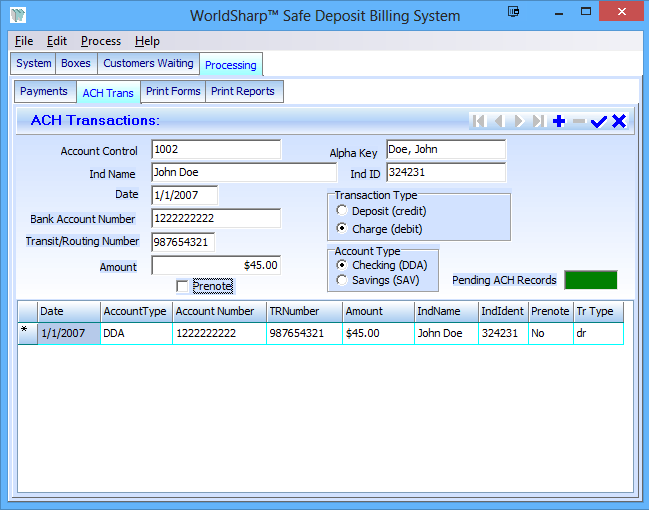Click the green Pending ACH Records indicator
The image size is (649, 510).
tap(591, 280)
